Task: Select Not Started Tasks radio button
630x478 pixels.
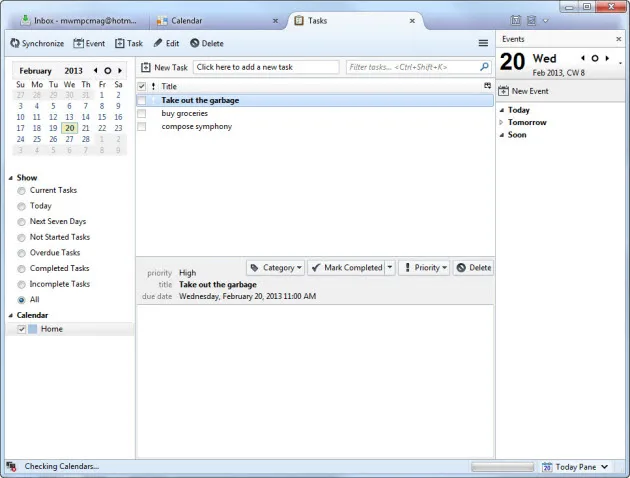Action: pyautogui.click(x=22, y=238)
